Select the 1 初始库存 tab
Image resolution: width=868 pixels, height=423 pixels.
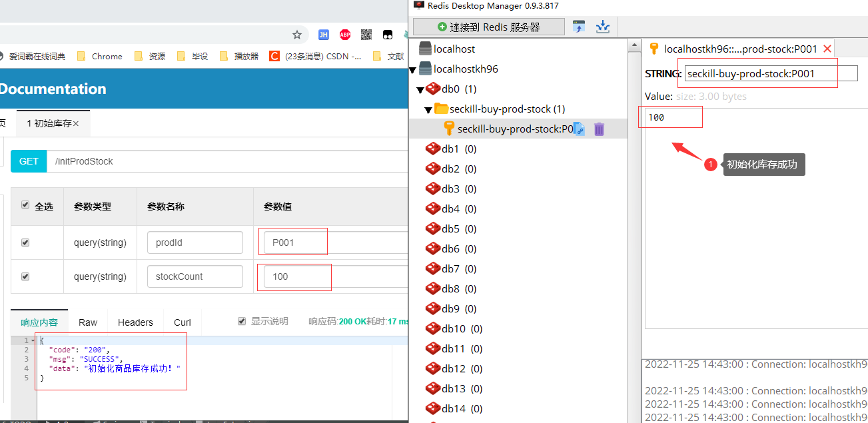click(x=53, y=123)
